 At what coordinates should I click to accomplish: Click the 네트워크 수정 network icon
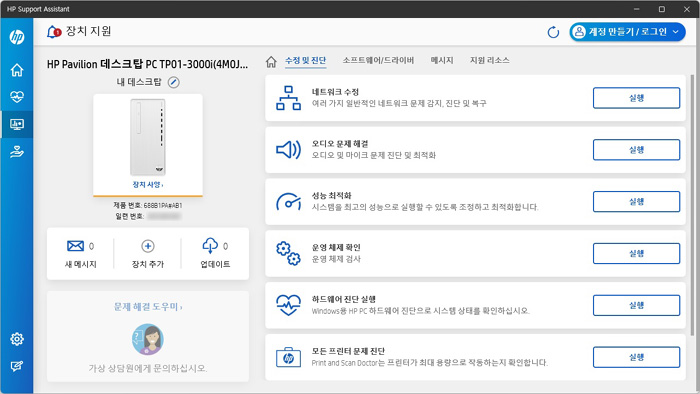click(288, 98)
